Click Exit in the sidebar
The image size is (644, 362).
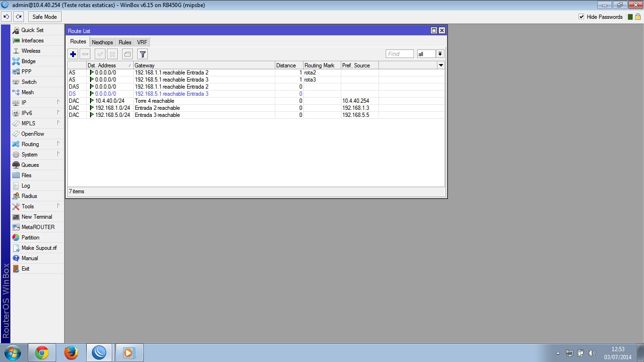coord(37,269)
